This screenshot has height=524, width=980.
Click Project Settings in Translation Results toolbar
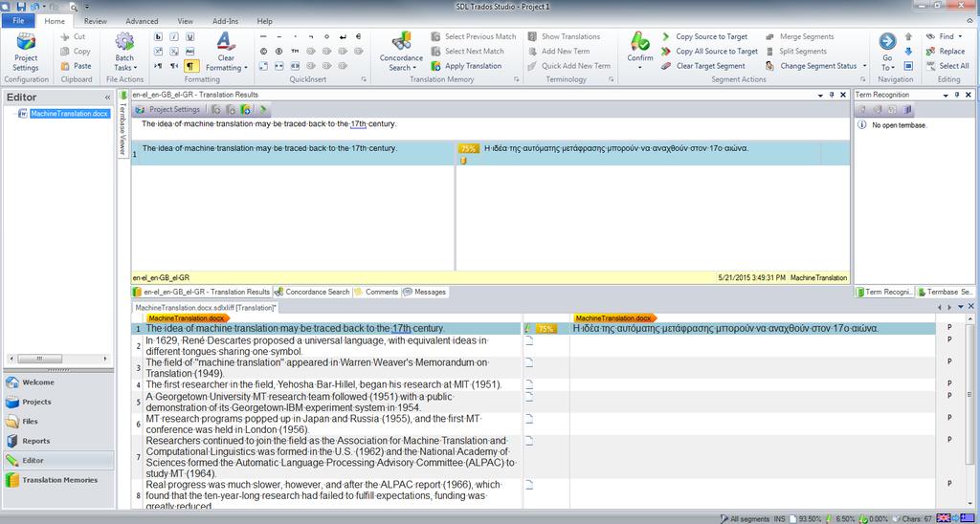pyautogui.click(x=168, y=109)
